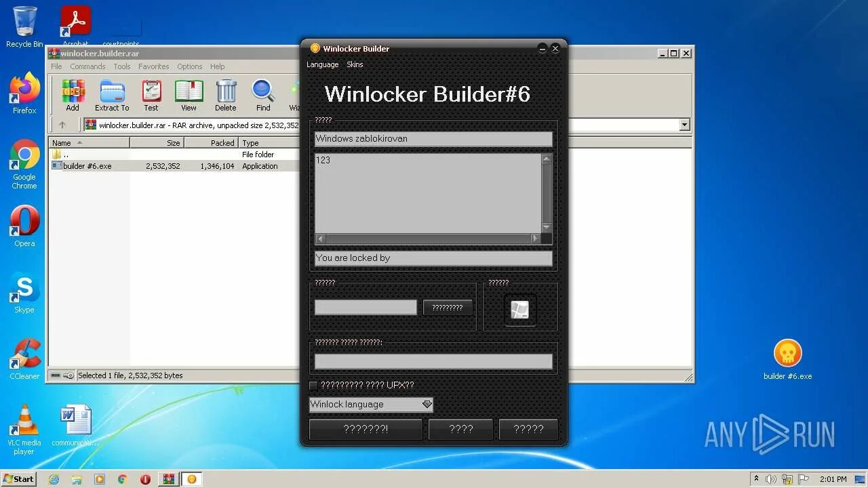Sort by the Name column header in WinRAR

89,143
